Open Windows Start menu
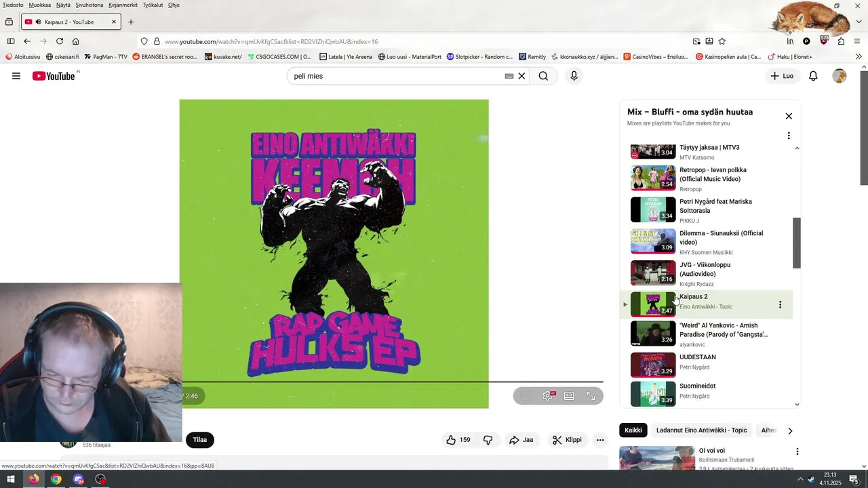 click(11, 479)
